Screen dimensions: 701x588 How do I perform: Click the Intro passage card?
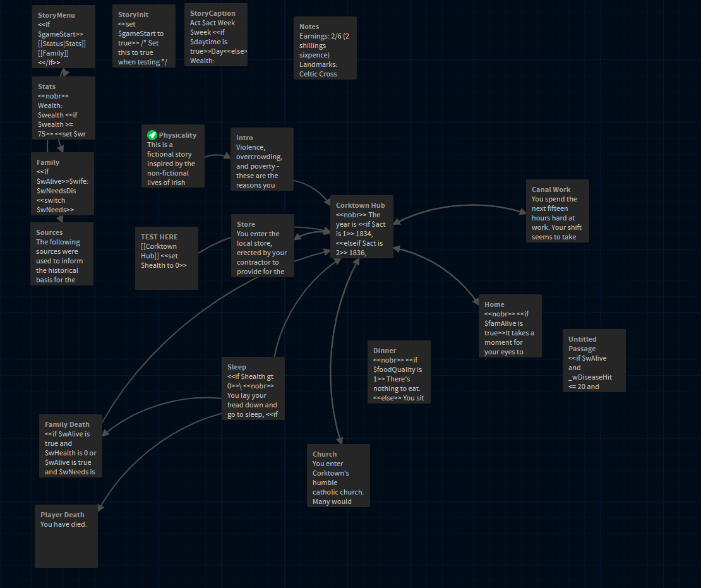coord(262,159)
